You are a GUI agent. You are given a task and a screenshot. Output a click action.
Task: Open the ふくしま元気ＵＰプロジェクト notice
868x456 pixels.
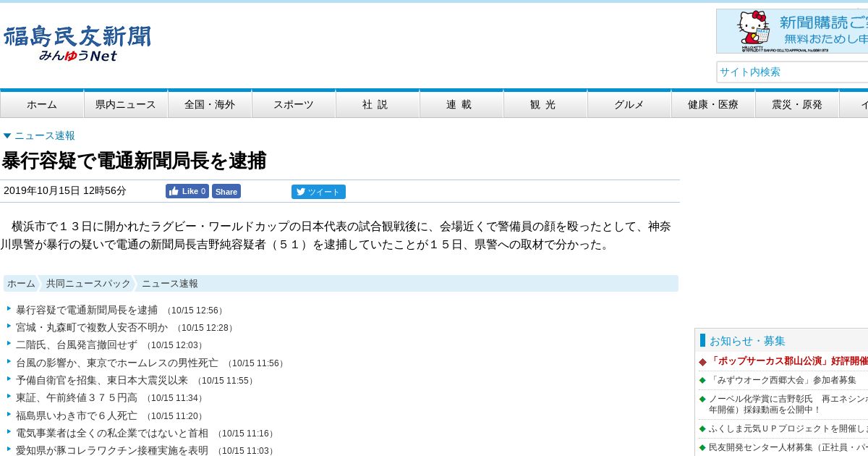tap(788, 428)
